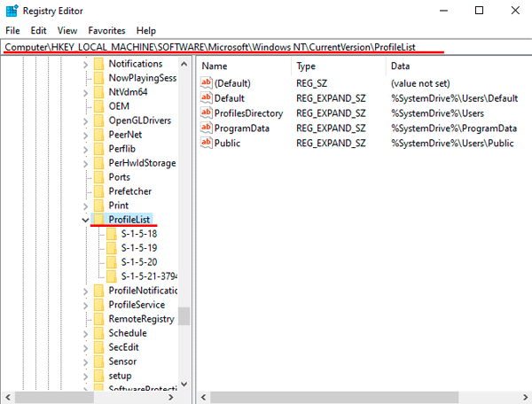Click the Public string value icon
Screen dimensions: 532x404
coord(207,143)
